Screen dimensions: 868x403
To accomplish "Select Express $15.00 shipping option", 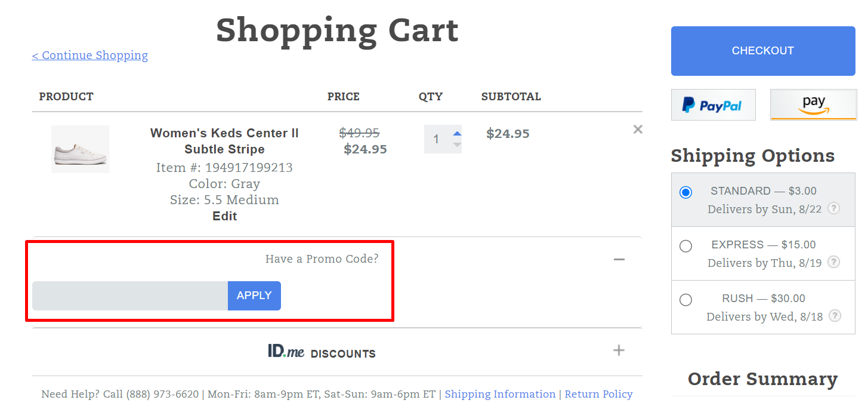I will pyautogui.click(x=686, y=246).
